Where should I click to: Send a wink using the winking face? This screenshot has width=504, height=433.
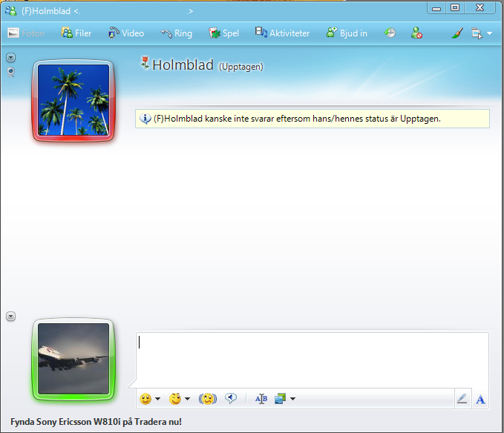point(175,399)
